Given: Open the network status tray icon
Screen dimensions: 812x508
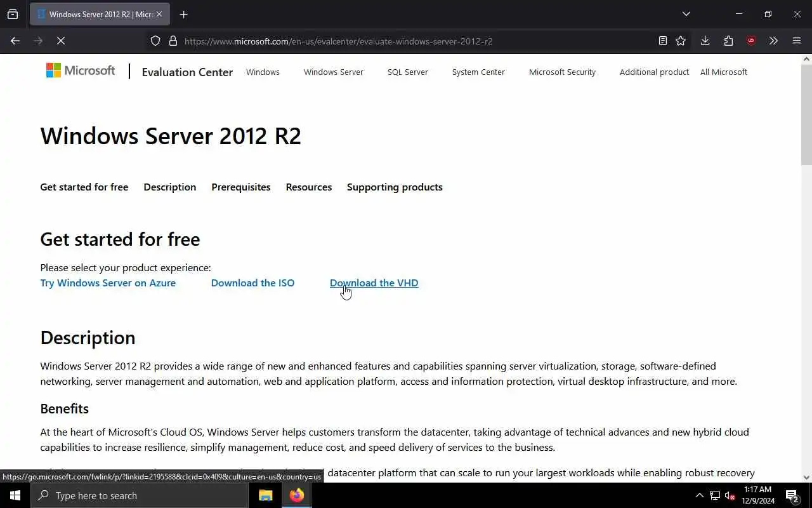Looking at the screenshot, I should pos(715,495).
